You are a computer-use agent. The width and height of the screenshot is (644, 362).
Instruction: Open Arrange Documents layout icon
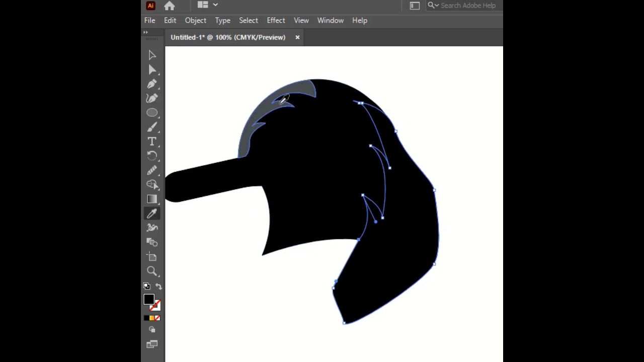click(203, 5)
